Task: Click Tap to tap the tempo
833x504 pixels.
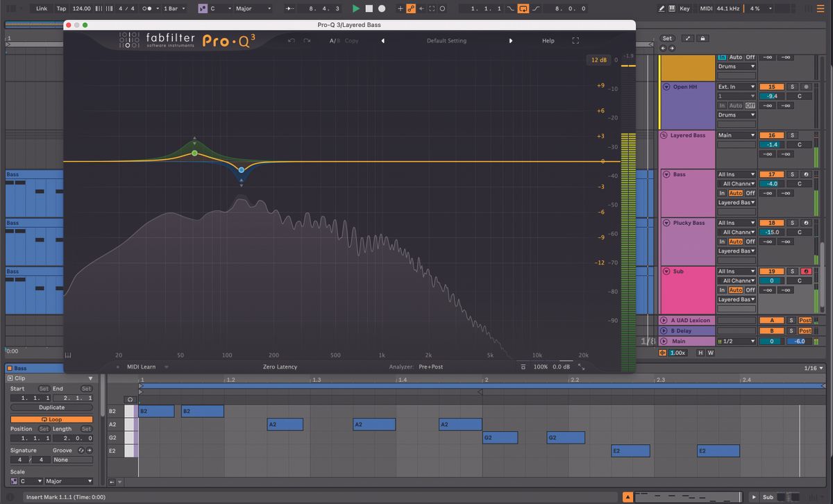Action: click(60, 9)
